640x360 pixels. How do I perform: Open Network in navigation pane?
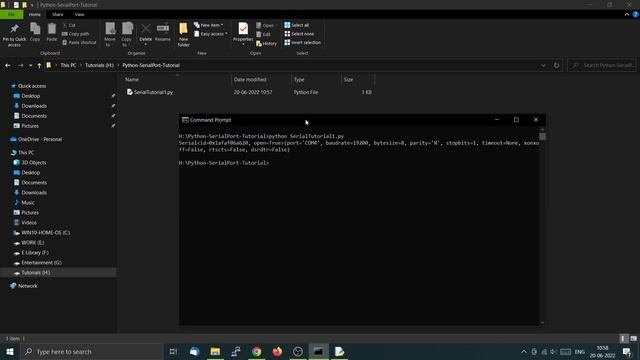(27, 286)
